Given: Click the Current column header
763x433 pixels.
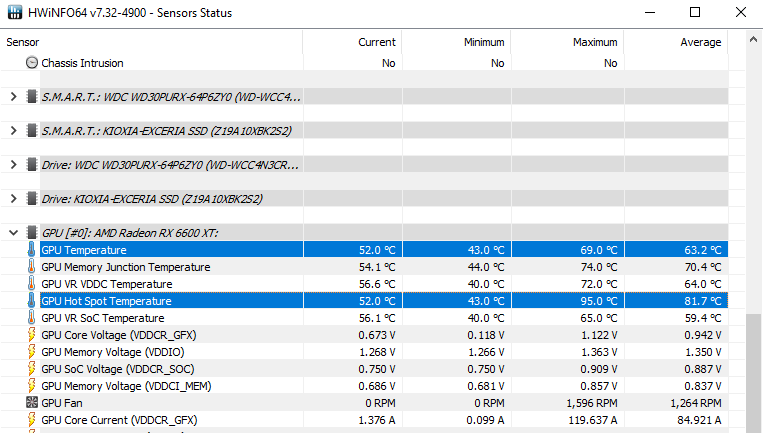Looking at the screenshot, I should tap(352, 42).
